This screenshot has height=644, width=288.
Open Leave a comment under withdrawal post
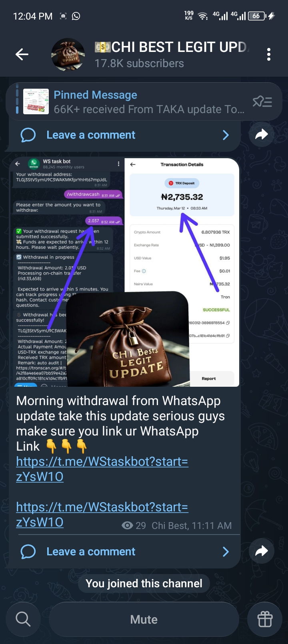click(x=125, y=552)
